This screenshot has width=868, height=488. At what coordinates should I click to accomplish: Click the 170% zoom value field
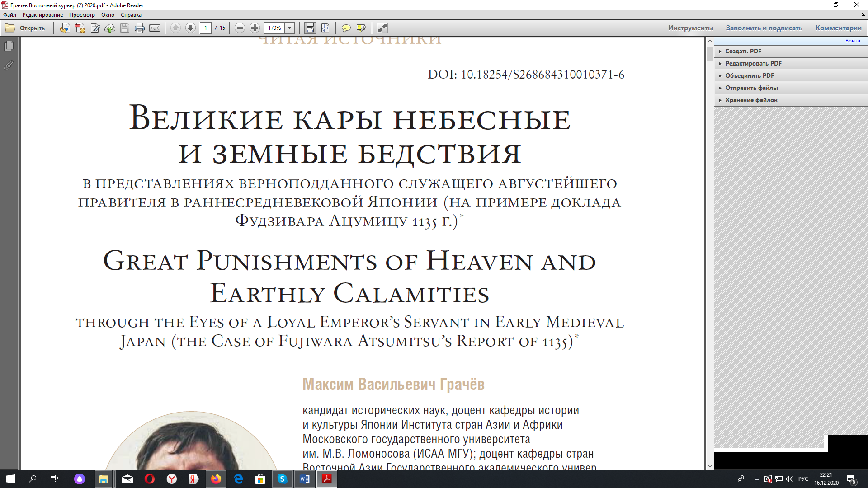(274, 28)
